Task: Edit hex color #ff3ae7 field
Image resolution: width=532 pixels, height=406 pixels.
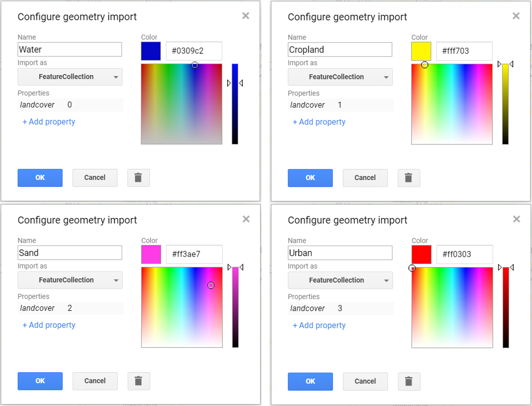Action: tap(194, 254)
